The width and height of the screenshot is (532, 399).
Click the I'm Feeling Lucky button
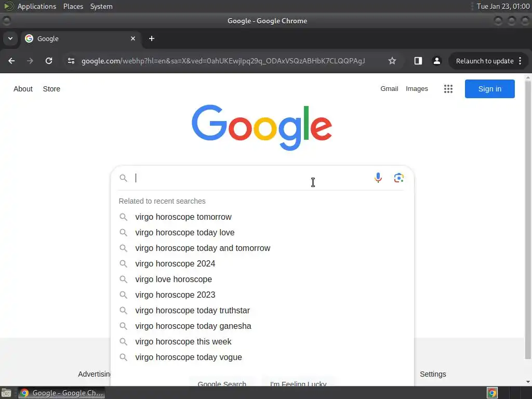coord(298,381)
